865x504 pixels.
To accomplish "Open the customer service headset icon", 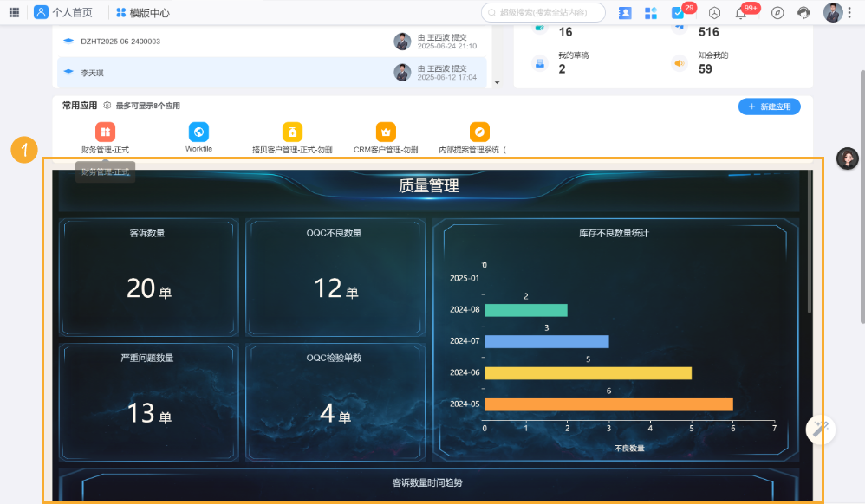I will [x=803, y=12].
